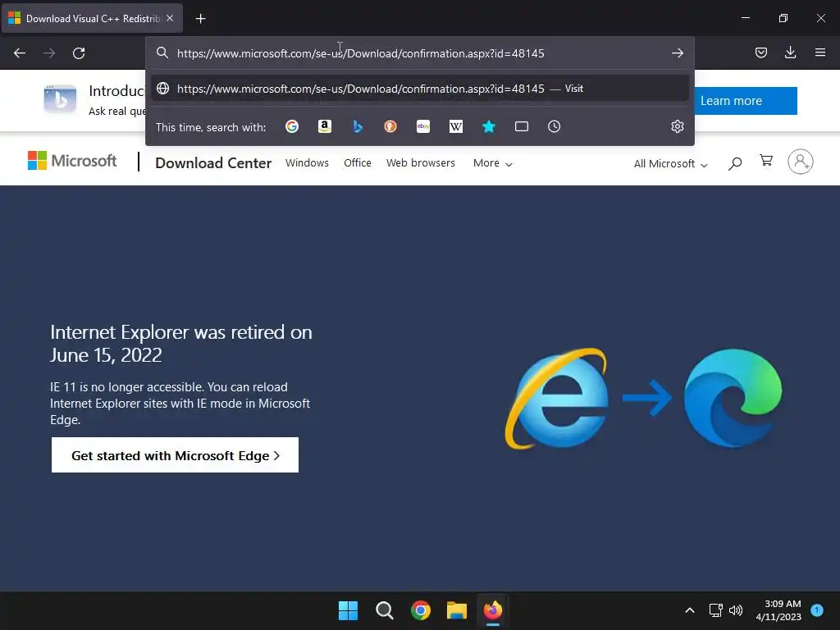Search this time with DuckDuckGo
The height and width of the screenshot is (630, 840).
tap(390, 126)
